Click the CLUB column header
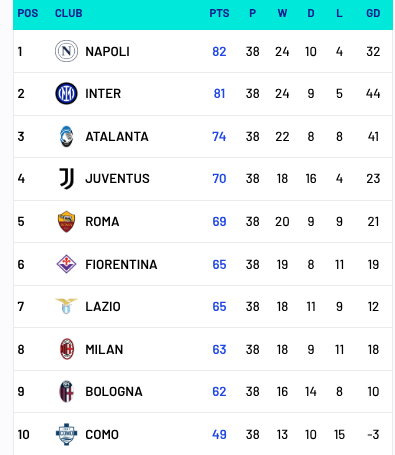The width and height of the screenshot is (395, 455). tap(69, 13)
